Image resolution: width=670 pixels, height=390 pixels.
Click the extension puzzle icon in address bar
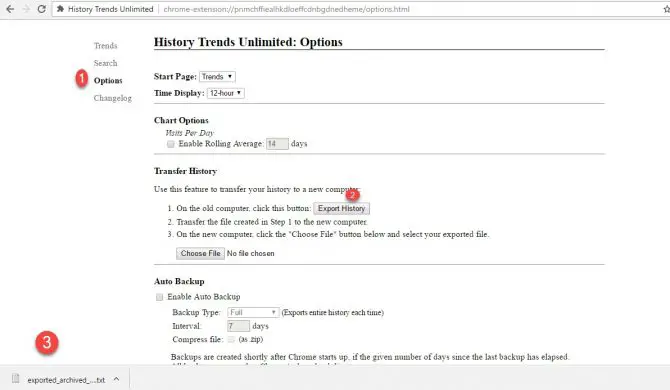pos(60,9)
